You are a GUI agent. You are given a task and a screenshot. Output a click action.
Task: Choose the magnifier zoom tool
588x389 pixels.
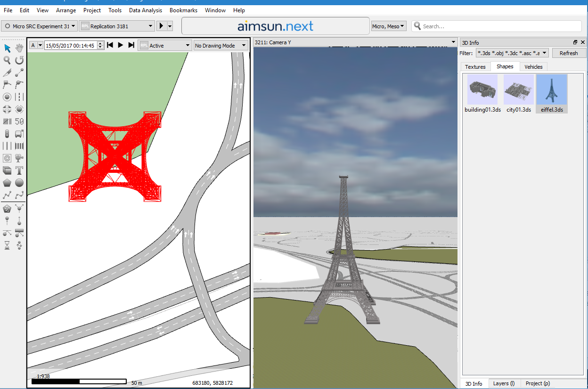[x=7, y=60]
